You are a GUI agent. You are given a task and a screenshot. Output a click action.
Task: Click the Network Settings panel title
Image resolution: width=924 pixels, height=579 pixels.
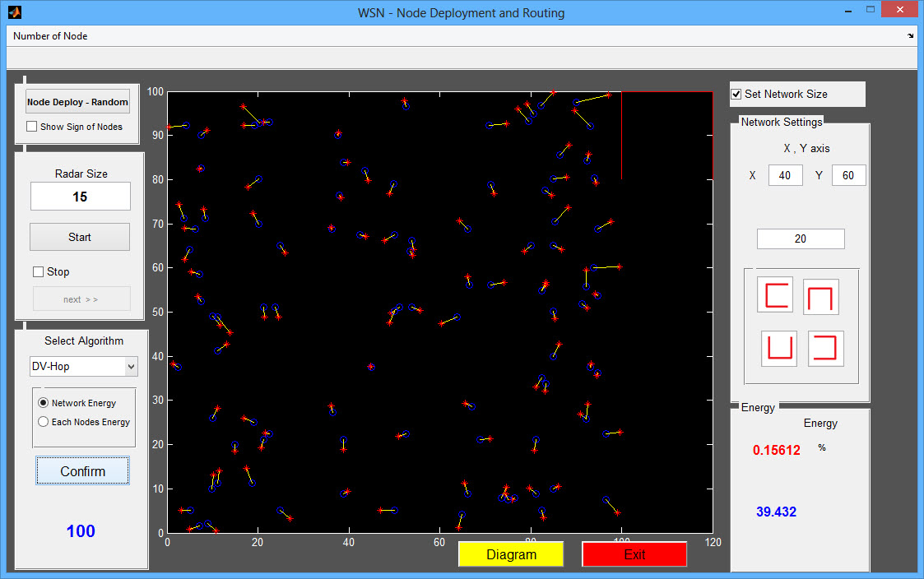coord(782,122)
